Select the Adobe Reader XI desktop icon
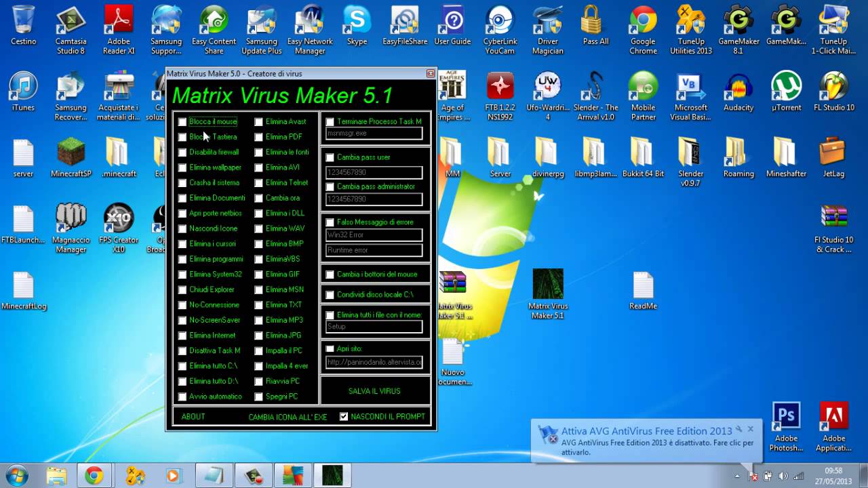The image size is (868, 488). pyautogui.click(x=119, y=30)
